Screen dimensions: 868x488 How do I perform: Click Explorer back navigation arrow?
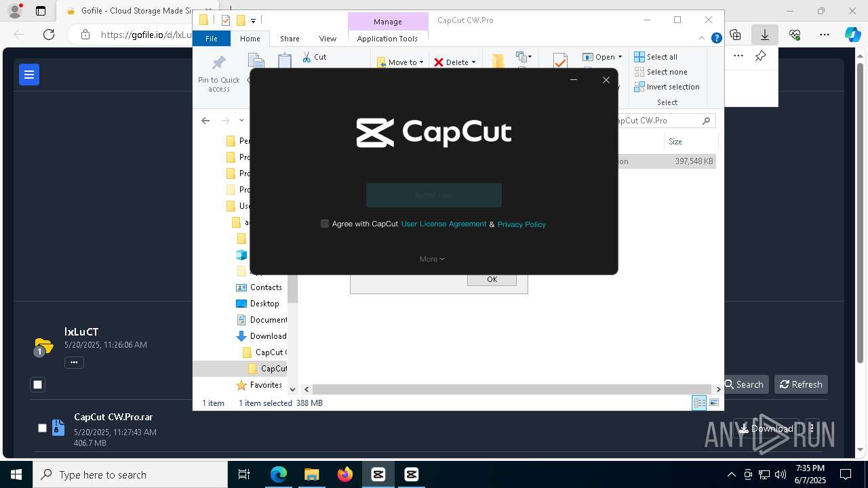click(x=205, y=121)
